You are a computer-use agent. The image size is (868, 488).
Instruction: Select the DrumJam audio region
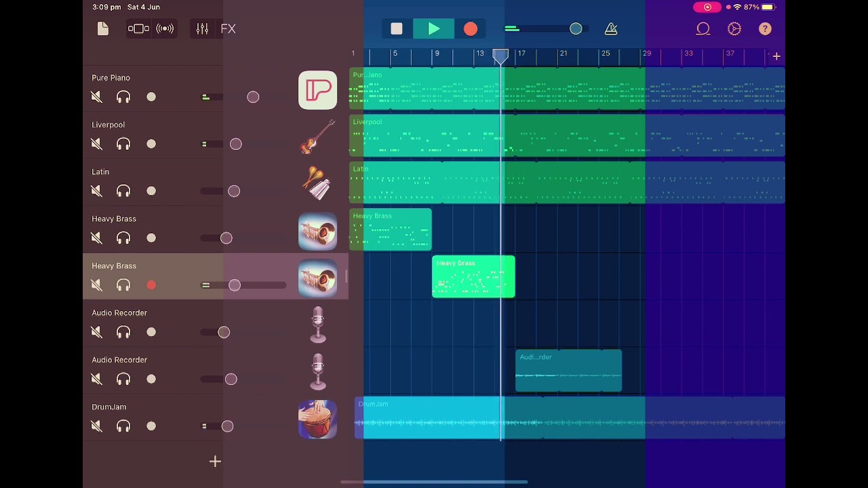click(x=570, y=419)
